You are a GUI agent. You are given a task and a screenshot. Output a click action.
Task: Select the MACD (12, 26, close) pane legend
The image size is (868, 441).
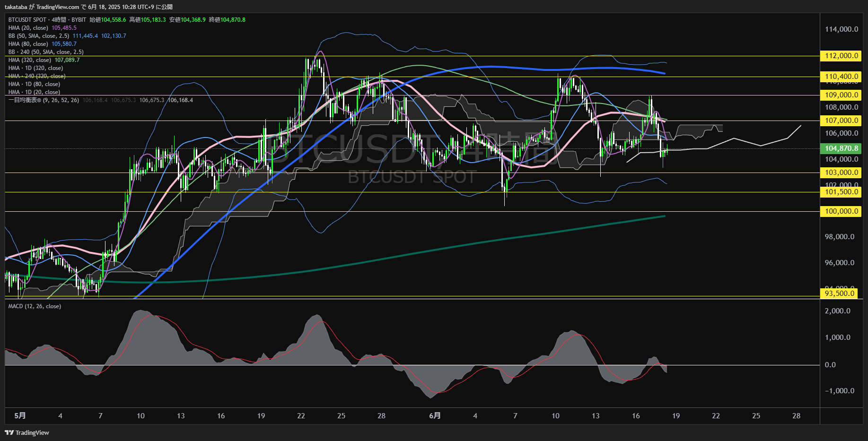[x=35, y=306]
